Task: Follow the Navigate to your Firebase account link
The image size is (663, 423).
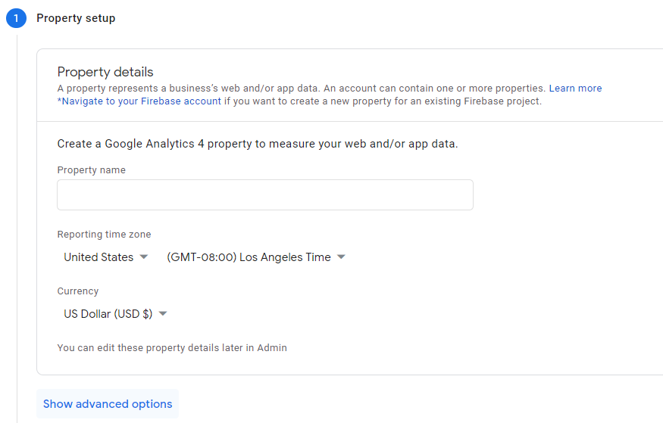Action: pos(139,102)
